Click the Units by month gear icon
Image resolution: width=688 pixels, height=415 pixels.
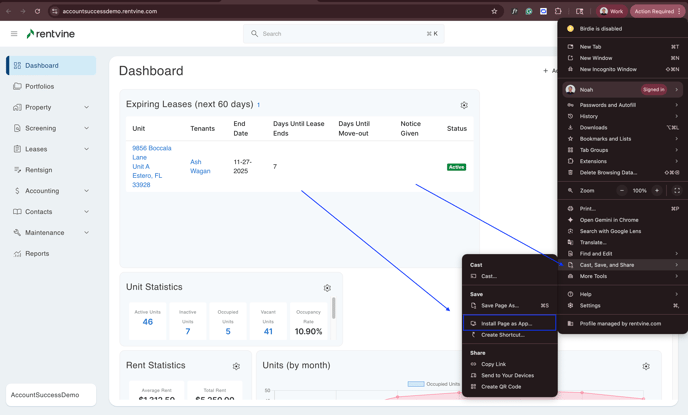click(646, 366)
